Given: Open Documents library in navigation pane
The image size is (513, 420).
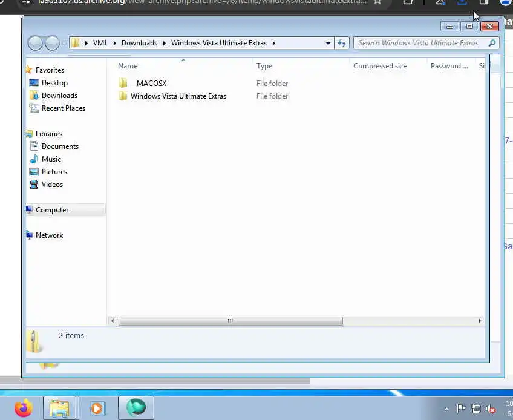Looking at the screenshot, I should tap(60, 146).
